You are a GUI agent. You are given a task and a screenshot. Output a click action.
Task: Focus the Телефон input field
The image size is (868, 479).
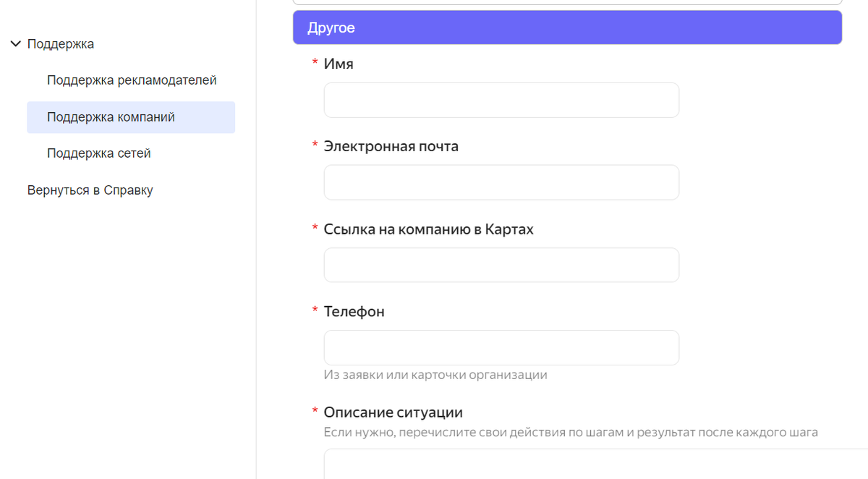[x=501, y=347]
